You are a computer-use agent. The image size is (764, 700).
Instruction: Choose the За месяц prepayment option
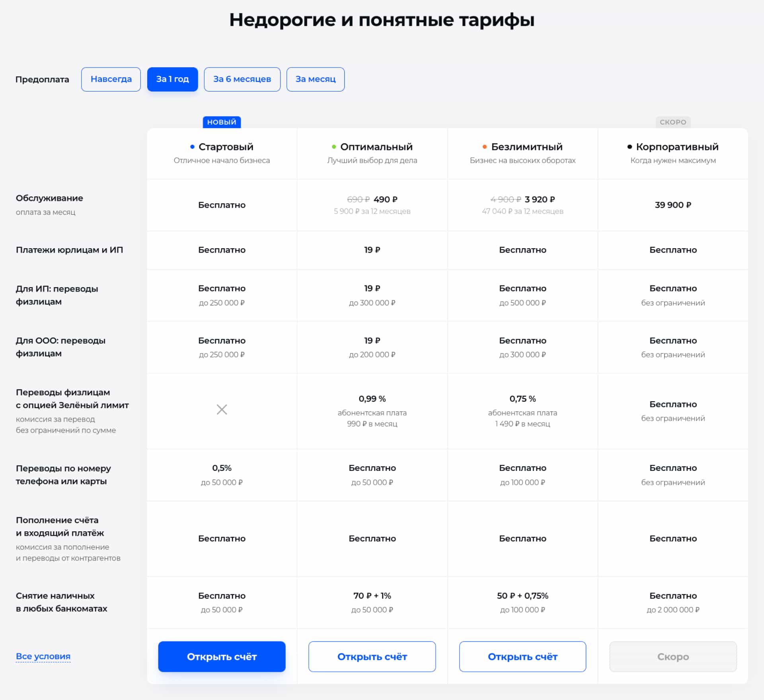(x=316, y=79)
